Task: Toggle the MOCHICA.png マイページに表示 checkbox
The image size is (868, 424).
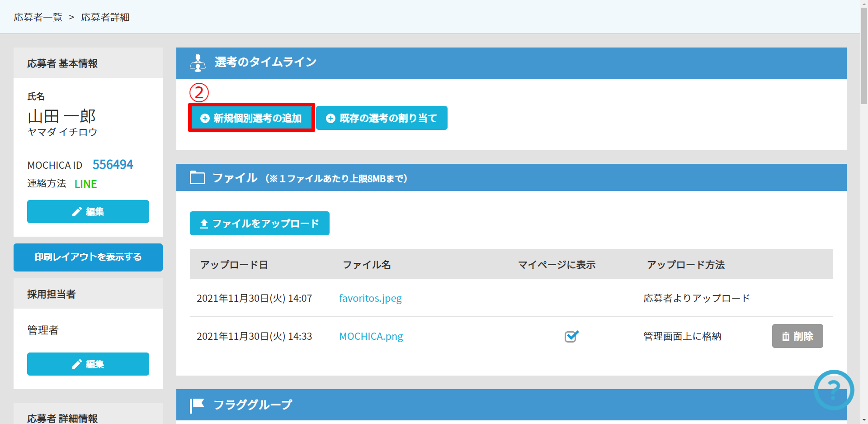Action: coord(571,337)
